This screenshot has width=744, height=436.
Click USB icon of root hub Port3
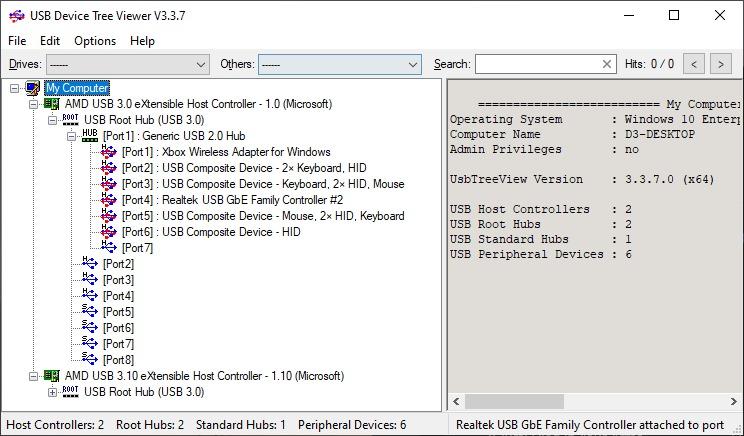[90, 280]
